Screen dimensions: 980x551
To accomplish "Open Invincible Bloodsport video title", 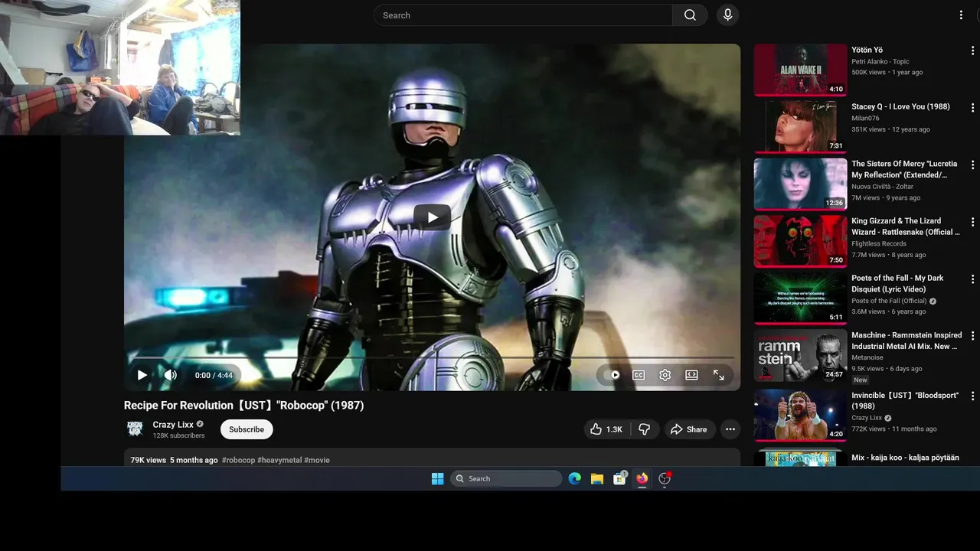I will (x=905, y=401).
